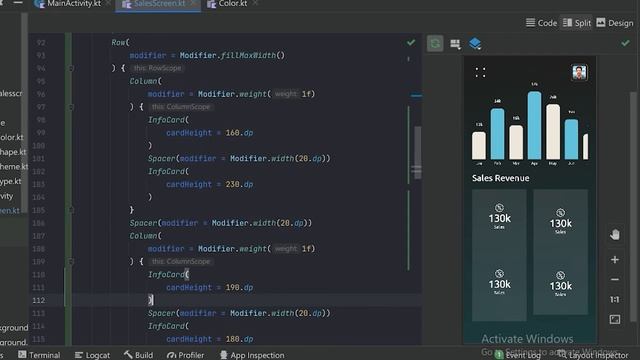Place cursor on cardHeight = 160.dp
This screenshot has height=360, width=640.
click(x=209, y=133)
